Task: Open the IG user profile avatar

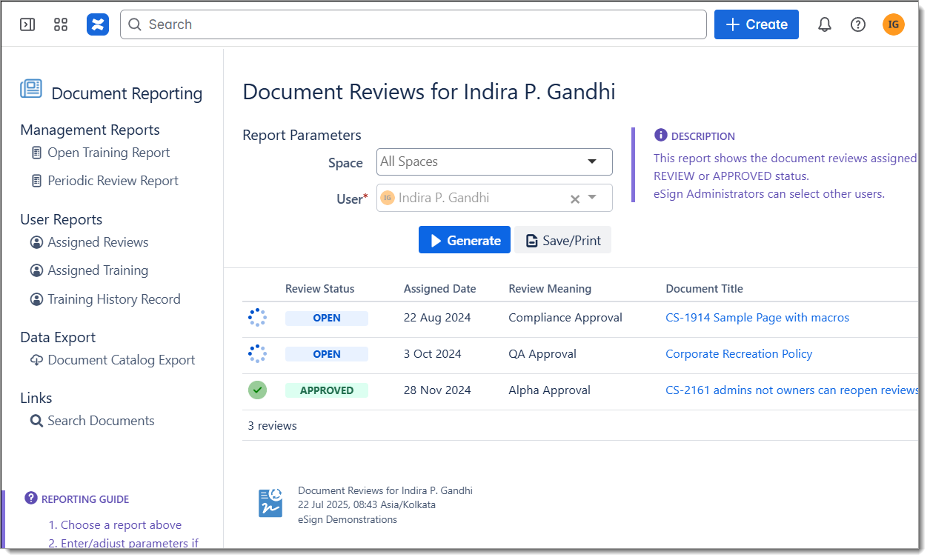Action: point(893,24)
